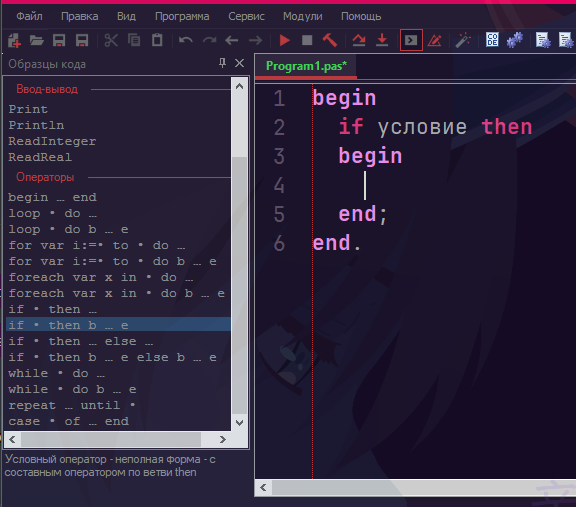Click the Open folder icon
This screenshot has width=576, height=507.
(x=37, y=40)
